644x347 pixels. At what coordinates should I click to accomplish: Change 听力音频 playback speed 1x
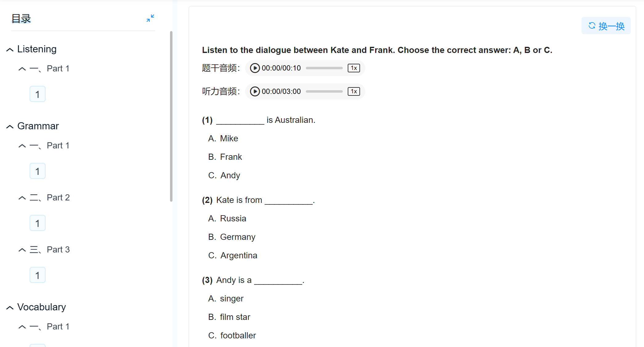[x=354, y=91]
